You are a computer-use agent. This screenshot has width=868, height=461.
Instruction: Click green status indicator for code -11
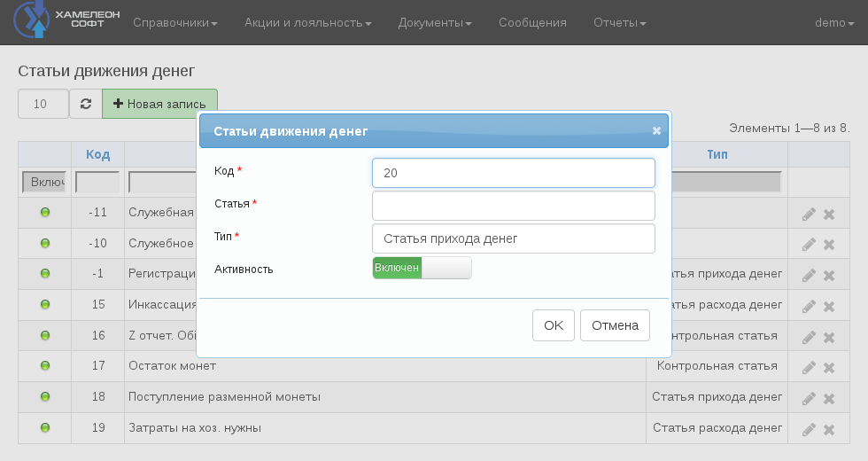click(x=45, y=212)
